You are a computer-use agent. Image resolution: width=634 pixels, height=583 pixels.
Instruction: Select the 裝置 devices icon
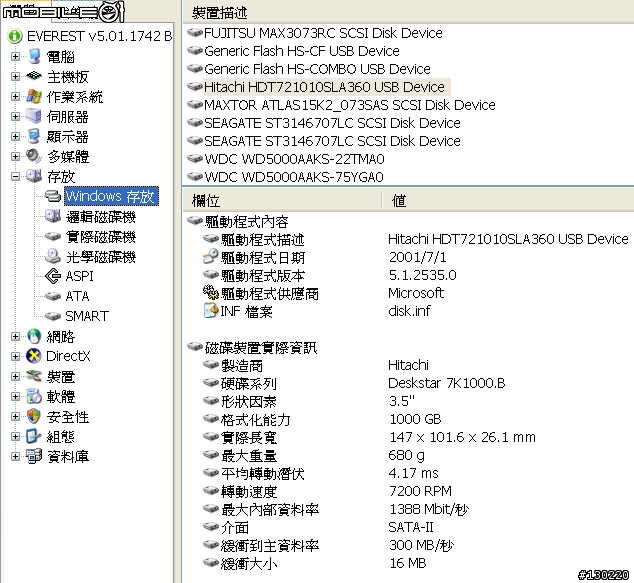tap(34, 376)
